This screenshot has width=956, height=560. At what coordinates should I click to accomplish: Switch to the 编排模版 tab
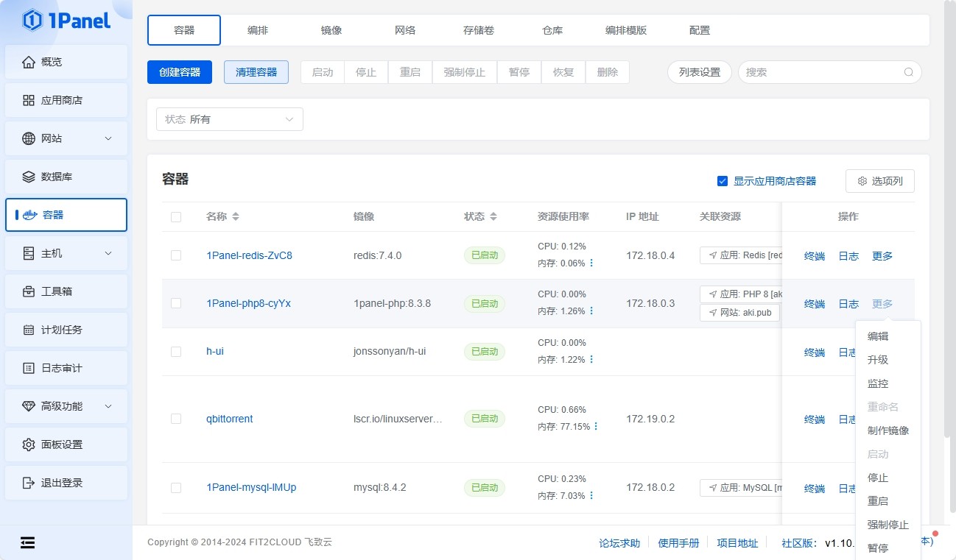(x=626, y=30)
